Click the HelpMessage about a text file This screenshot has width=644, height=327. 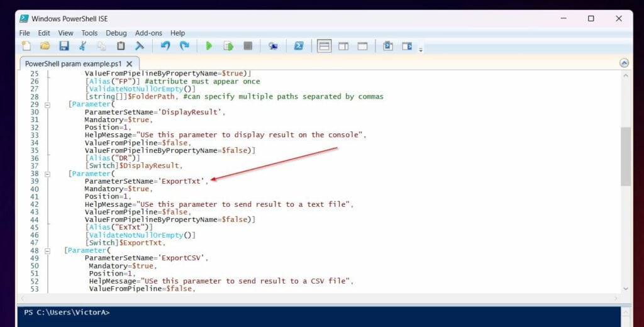tap(219, 204)
